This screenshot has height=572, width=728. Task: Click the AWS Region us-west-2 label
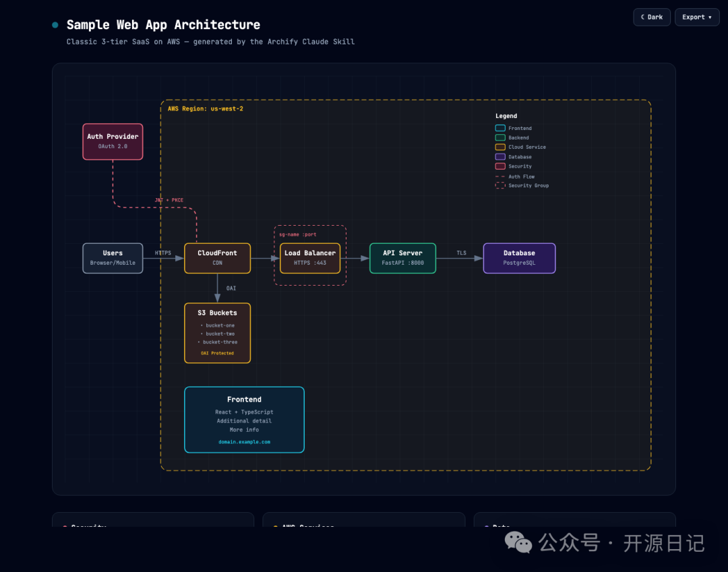point(205,108)
